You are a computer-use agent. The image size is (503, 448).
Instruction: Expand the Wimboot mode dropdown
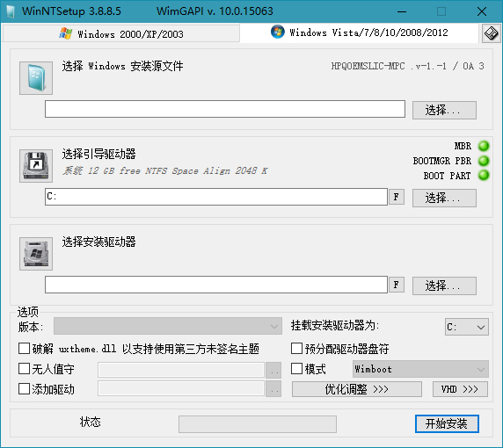coord(420,369)
